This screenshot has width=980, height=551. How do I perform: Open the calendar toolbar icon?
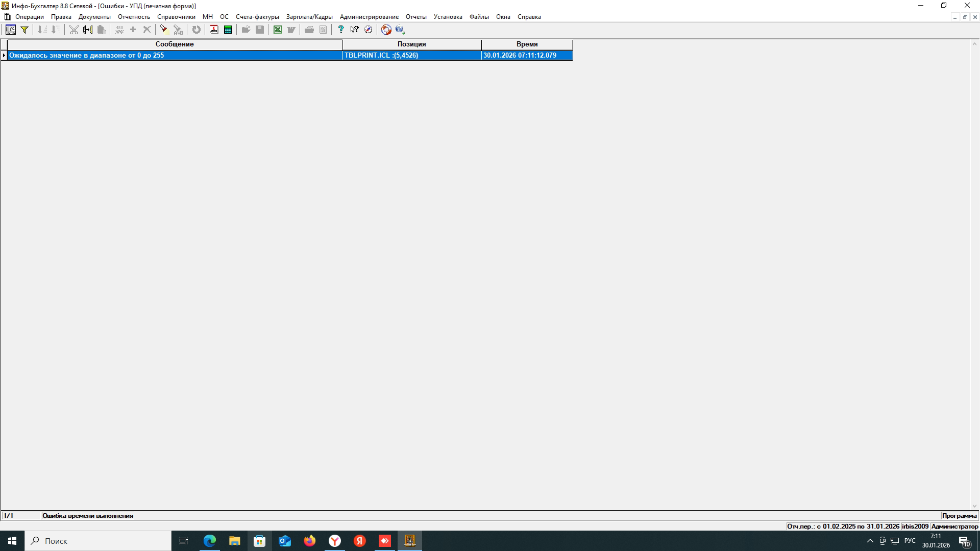tap(214, 30)
